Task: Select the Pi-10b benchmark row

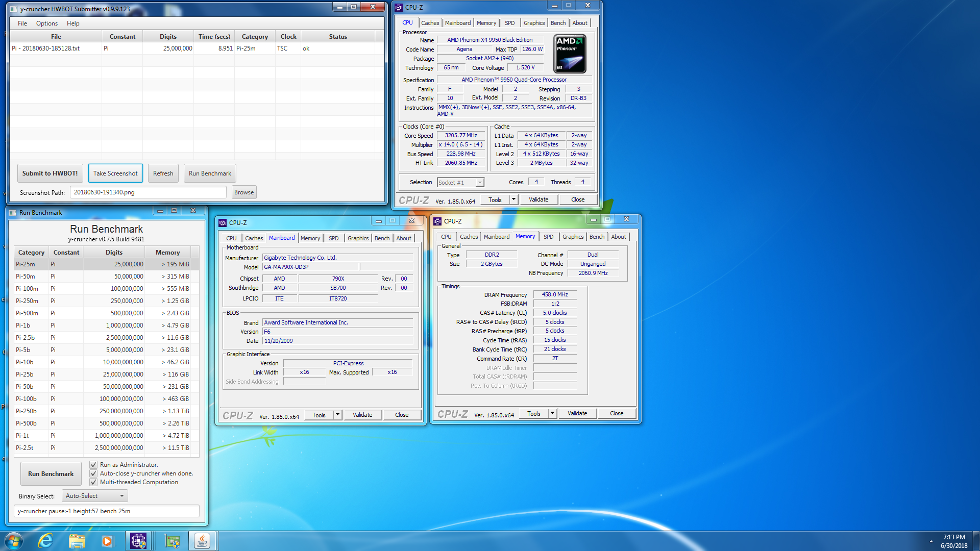Action: click(107, 362)
